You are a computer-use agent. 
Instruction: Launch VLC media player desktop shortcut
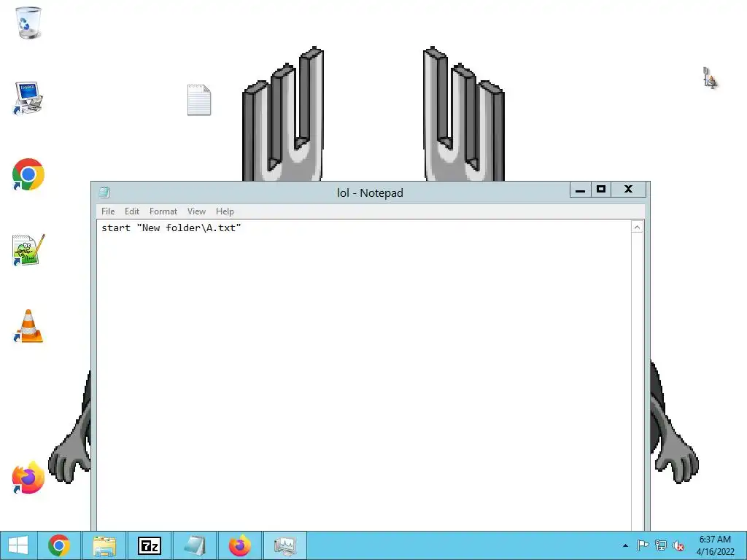click(x=28, y=326)
